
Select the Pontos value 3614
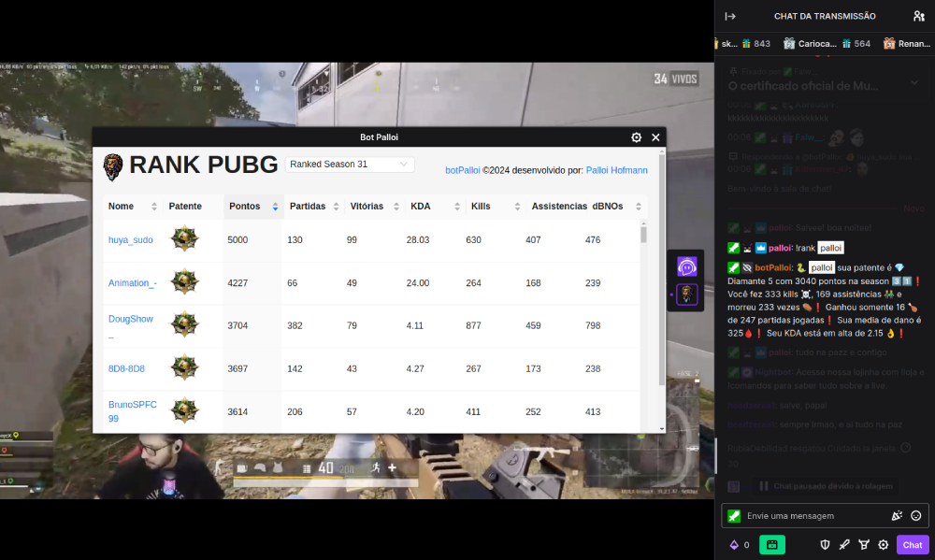(x=237, y=411)
